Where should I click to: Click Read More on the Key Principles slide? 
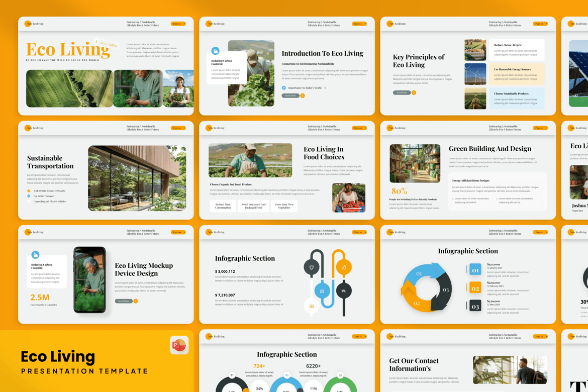(x=402, y=92)
